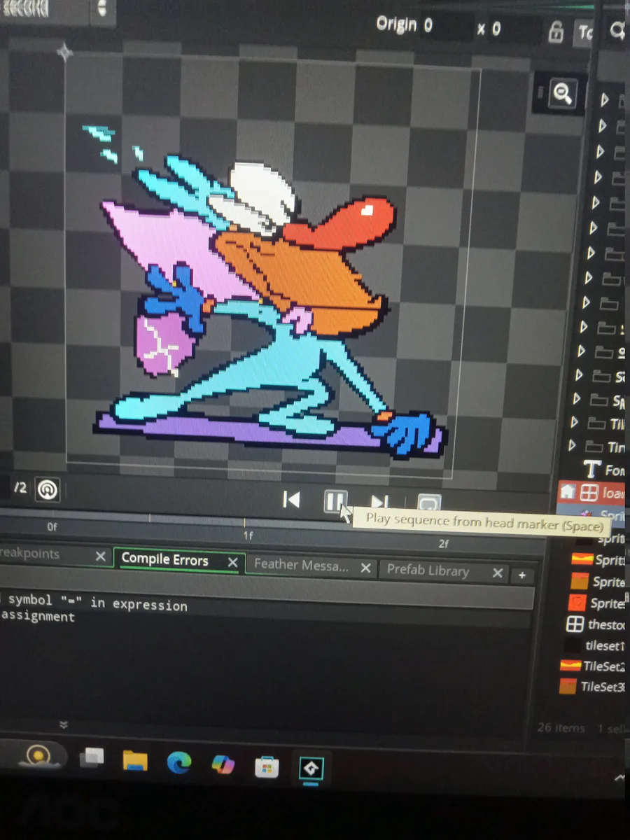Select the highlighted 'loa' room asset
Screen dimensions: 630x840
592,493
